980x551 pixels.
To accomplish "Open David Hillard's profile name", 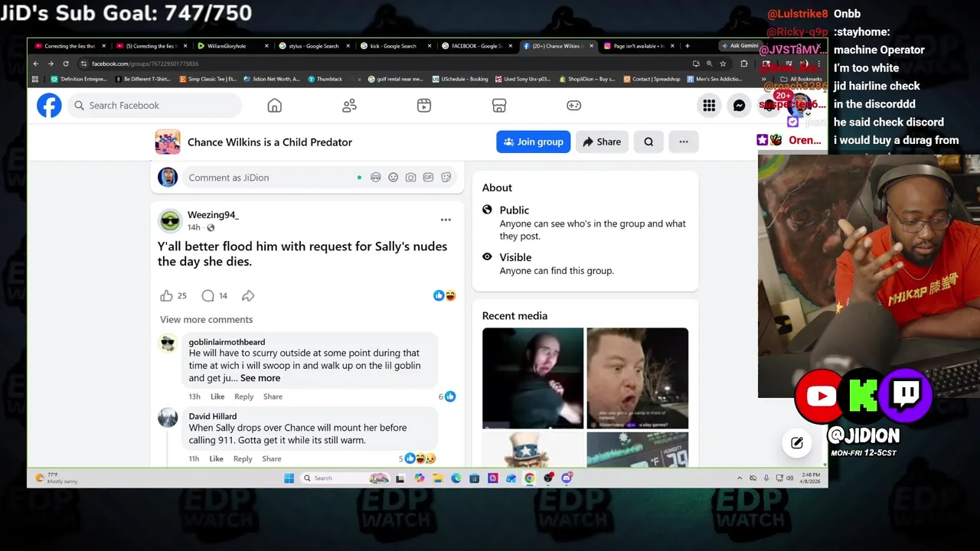I will coord(213,416).
